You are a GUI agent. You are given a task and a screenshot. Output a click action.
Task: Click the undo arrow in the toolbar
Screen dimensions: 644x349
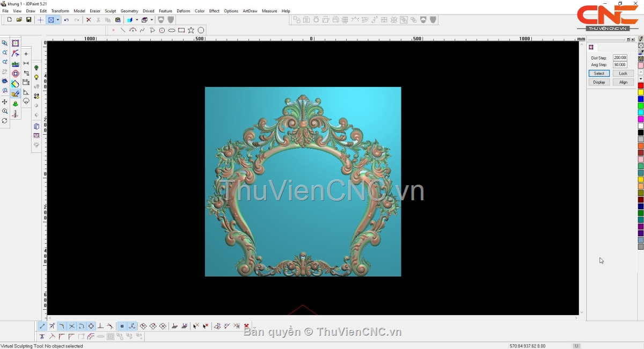[67, 20]
